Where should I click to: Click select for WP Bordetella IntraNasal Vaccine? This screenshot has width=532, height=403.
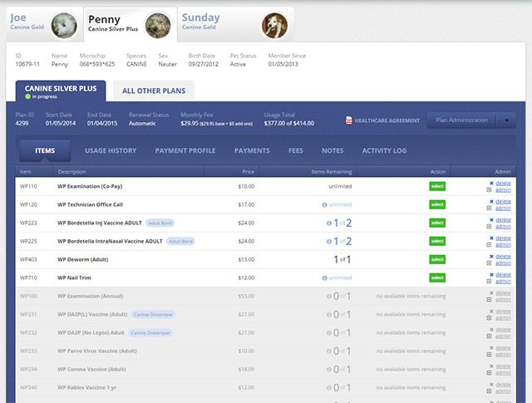pos(437,241)
